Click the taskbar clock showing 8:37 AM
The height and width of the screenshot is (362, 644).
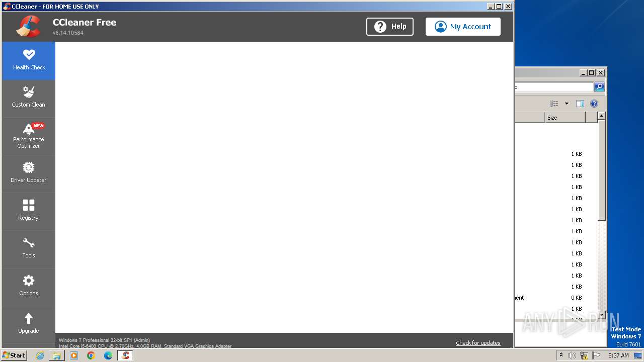point(618,355)
